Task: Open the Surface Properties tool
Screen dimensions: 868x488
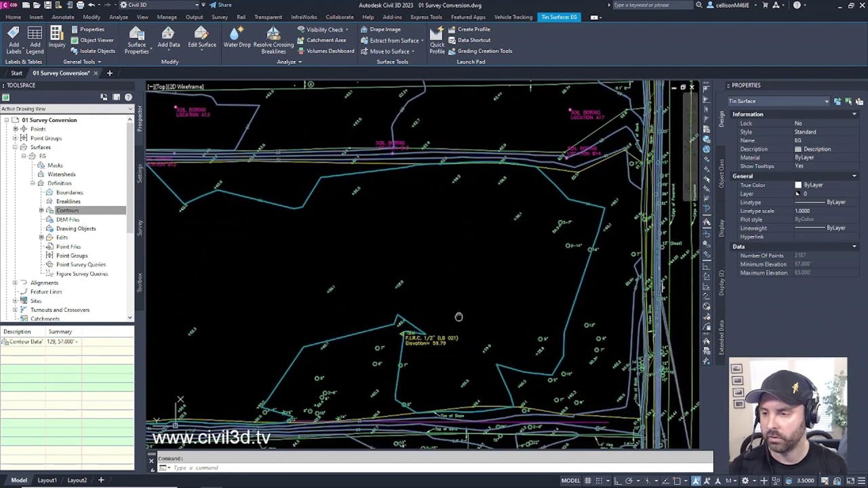Action: click(x=136, y=39)
